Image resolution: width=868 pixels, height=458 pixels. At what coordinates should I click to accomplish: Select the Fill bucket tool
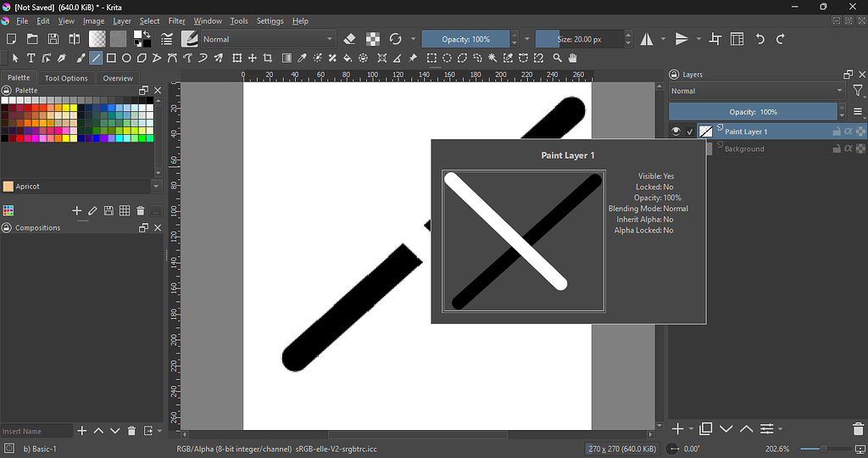348,58
